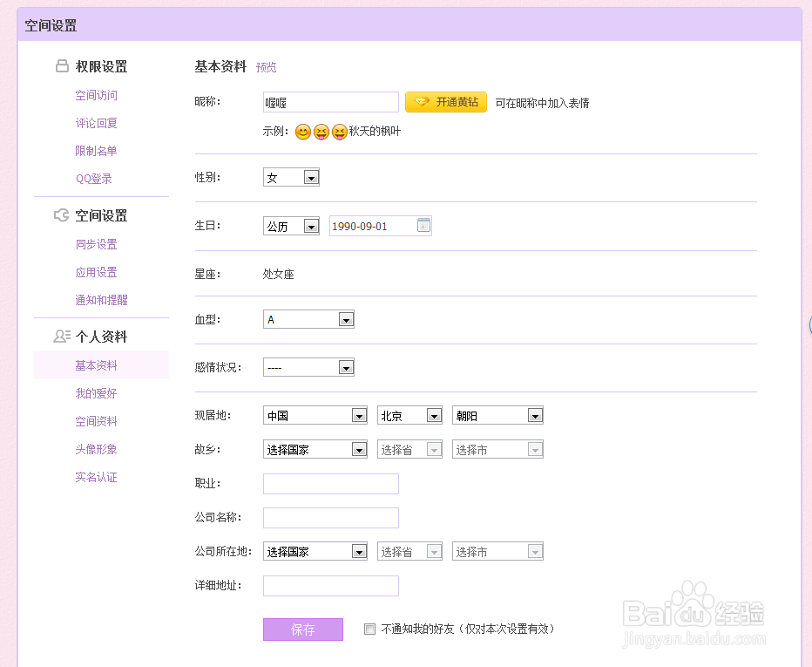
Task: Click the 个人资料 section heading
Action: pyautogui.click(x=101, y=337)
